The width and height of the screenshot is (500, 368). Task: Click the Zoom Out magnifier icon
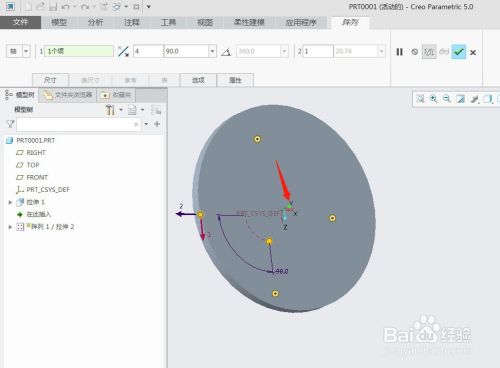[447, 99]
